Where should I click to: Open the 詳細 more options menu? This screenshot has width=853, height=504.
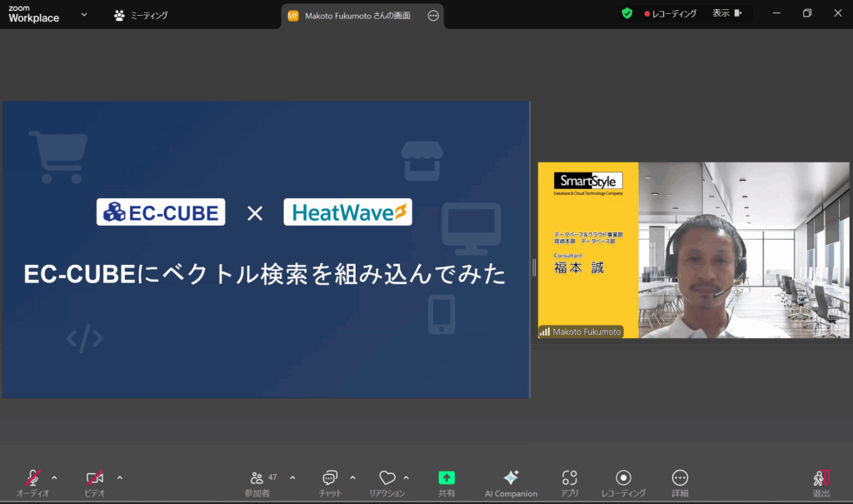680,483
